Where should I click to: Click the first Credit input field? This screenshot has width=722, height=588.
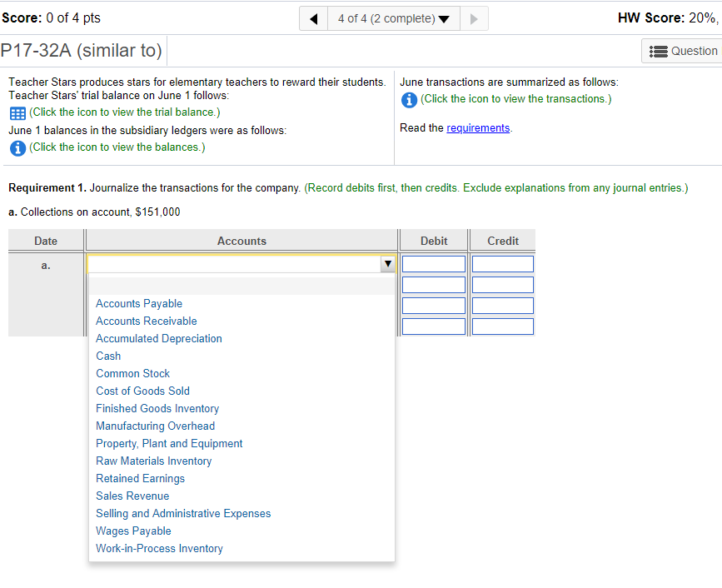click(x=503, y=264)
